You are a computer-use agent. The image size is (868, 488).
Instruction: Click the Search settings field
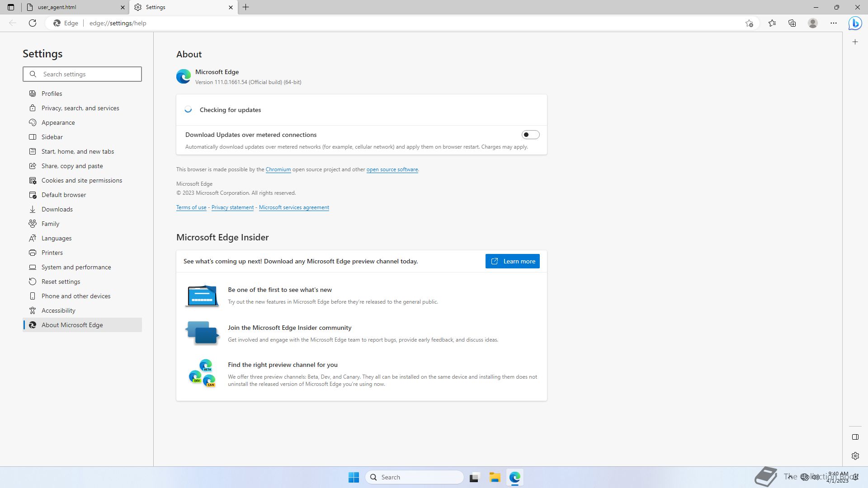coord(82,74)
